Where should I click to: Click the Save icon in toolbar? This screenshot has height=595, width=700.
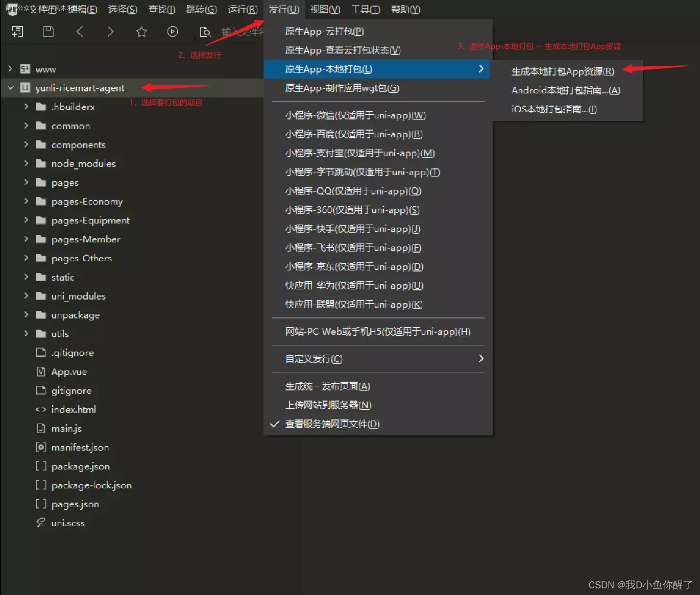click(49, 32)
